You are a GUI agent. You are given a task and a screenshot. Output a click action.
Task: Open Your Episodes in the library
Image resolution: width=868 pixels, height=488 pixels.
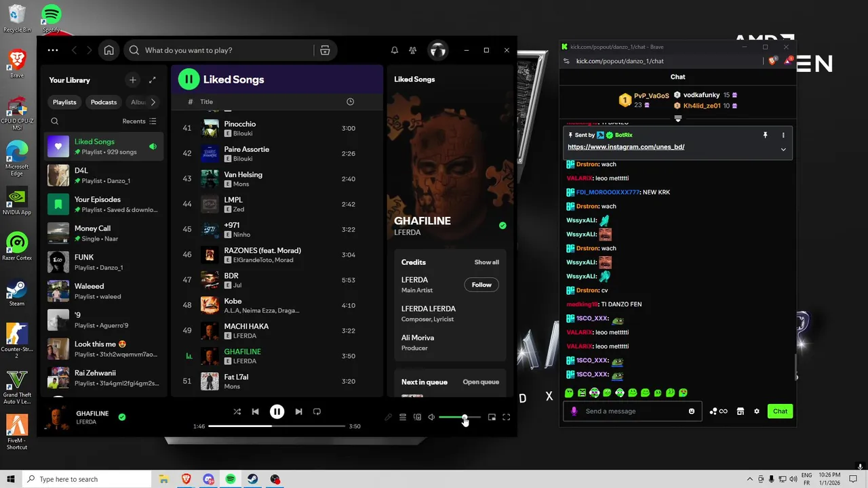click(x=104, y=204)
